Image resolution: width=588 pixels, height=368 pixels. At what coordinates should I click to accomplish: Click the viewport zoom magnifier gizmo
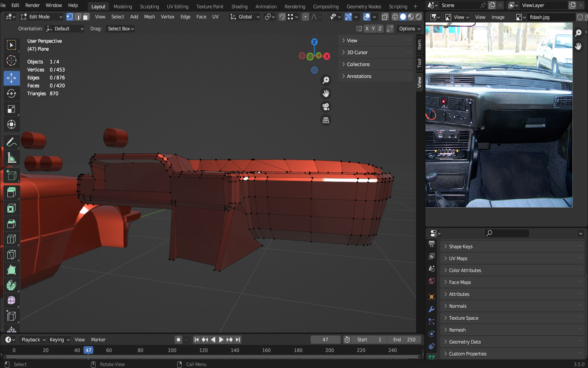pos(326,80)
